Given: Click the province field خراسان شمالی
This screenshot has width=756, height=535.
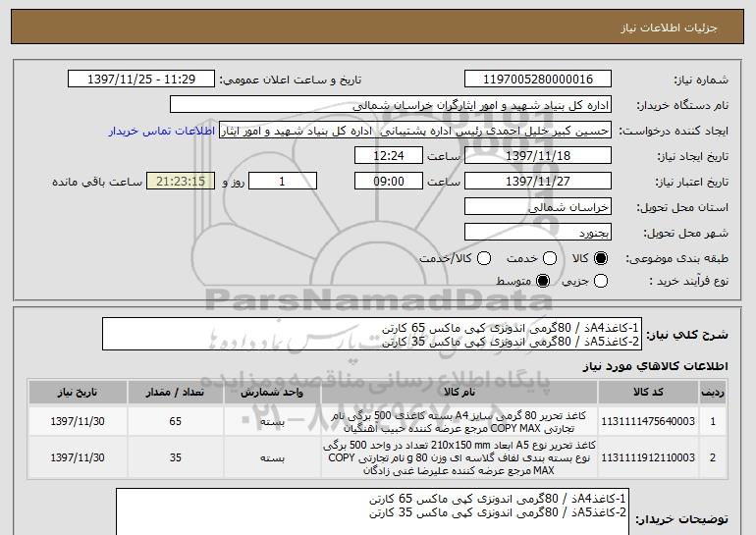Looking at the screenshot, I should pos(538,207).
